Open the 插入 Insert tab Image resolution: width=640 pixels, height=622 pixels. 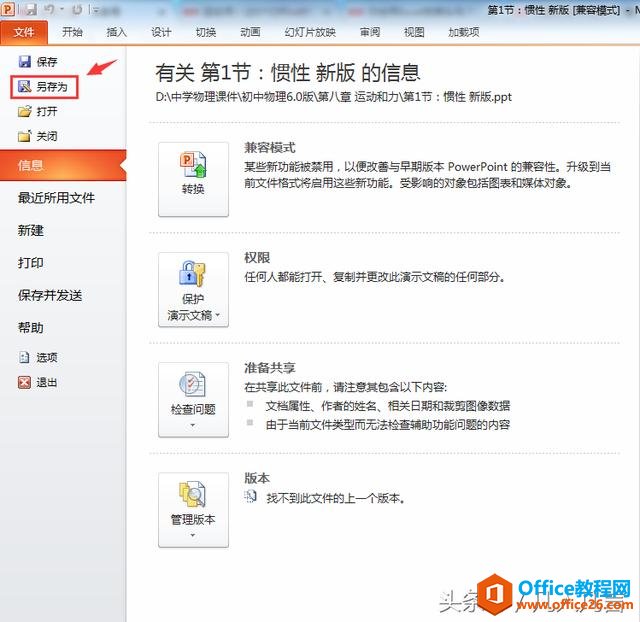click(117, 32)
